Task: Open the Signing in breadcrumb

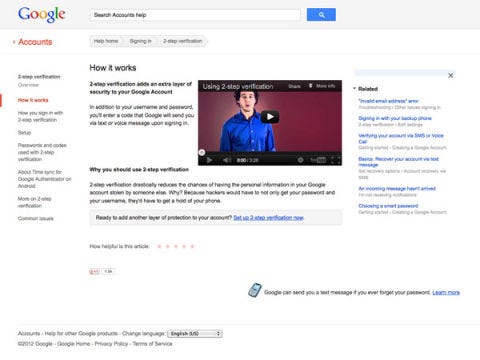Action: [x=140, y=41]
